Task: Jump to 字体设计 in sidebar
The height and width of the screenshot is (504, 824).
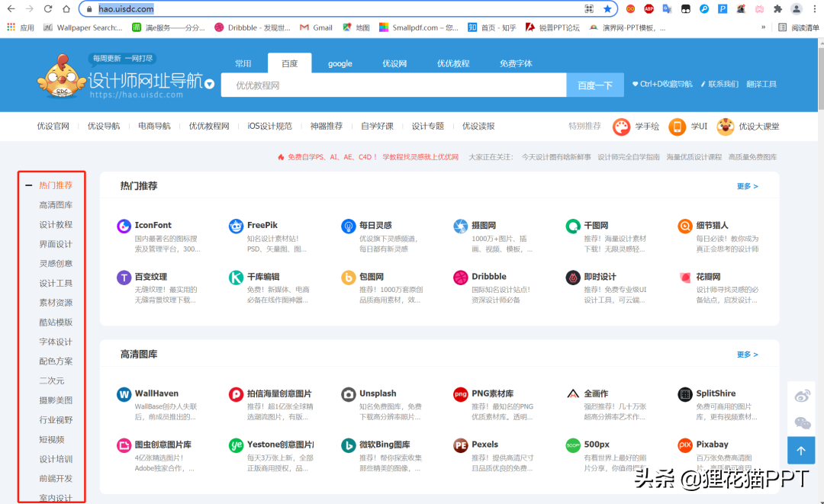Action: point(56,342)
